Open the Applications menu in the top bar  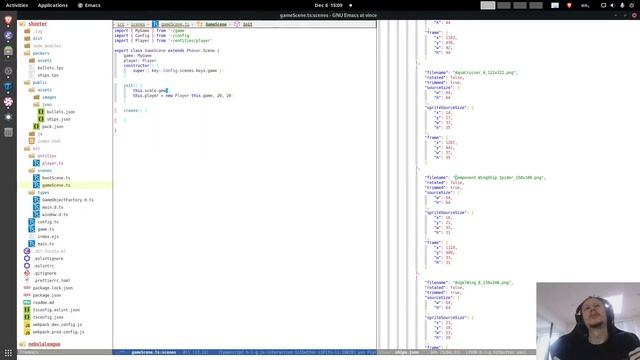tap(53, 5)
